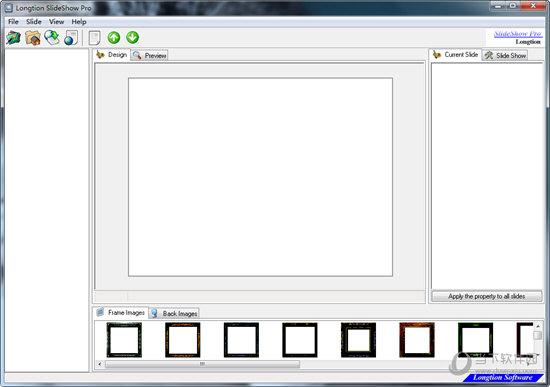550x387 pixels.
Task: Click the frame list horizontal scrollbar thumb
Action: click(202, 364)
